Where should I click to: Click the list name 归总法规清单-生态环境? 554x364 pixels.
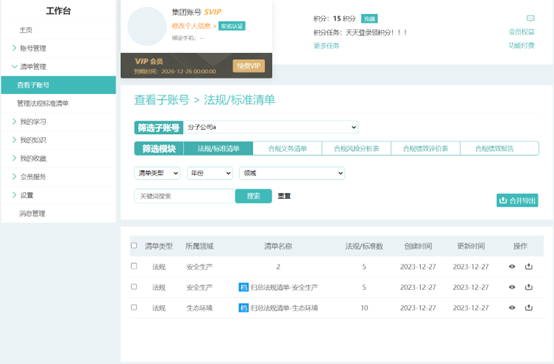pos(284,308)
